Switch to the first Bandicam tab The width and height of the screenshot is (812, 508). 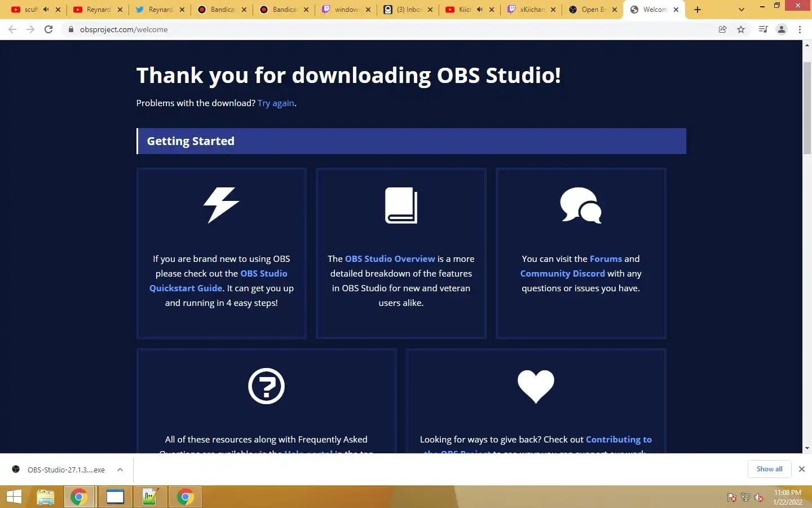tap(216, 10)
